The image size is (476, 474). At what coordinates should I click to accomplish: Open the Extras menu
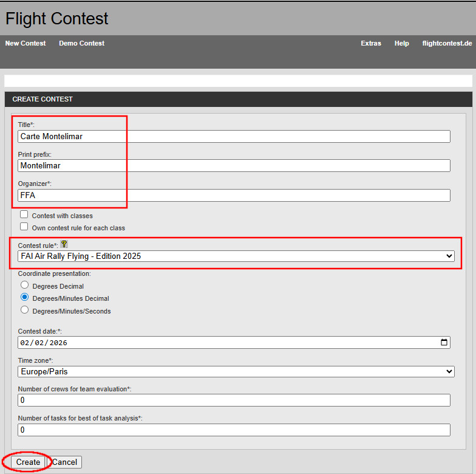pos(371,43)
